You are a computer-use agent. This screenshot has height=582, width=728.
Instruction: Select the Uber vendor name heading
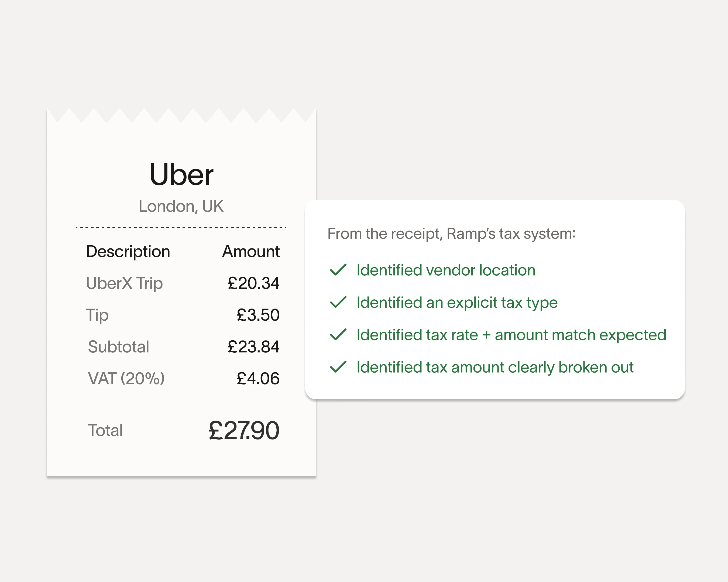click(x=181, y=174)
